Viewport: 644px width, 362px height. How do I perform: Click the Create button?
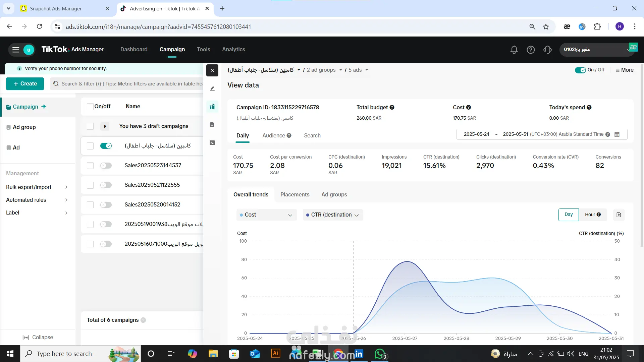25,84
